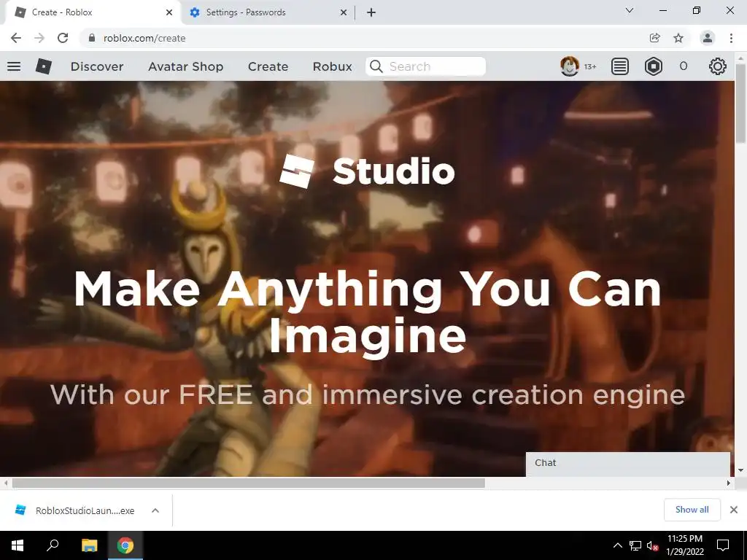747x560 pixels.
Task: Click the scroll down arrow
Action: (x=740, y=470)
